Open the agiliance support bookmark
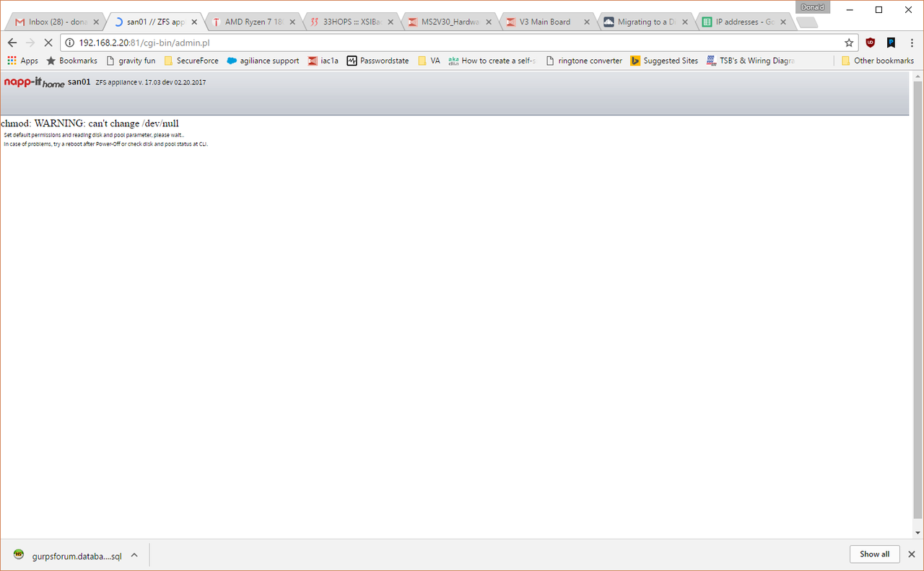The height and width of the screenshot is (571, 924). pyautogui.click(x=263, y=61)
